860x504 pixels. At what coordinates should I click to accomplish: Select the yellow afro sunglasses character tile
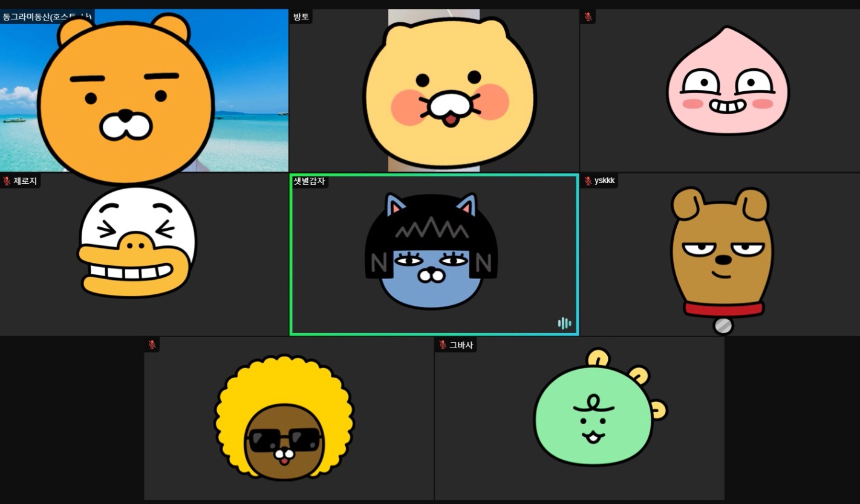(x=289, y=419)
